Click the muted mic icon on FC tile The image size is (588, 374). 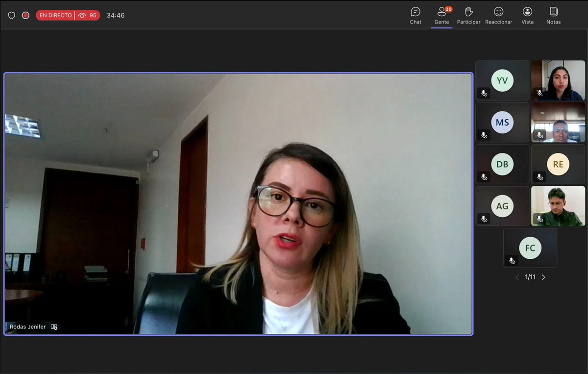point(512,260)
